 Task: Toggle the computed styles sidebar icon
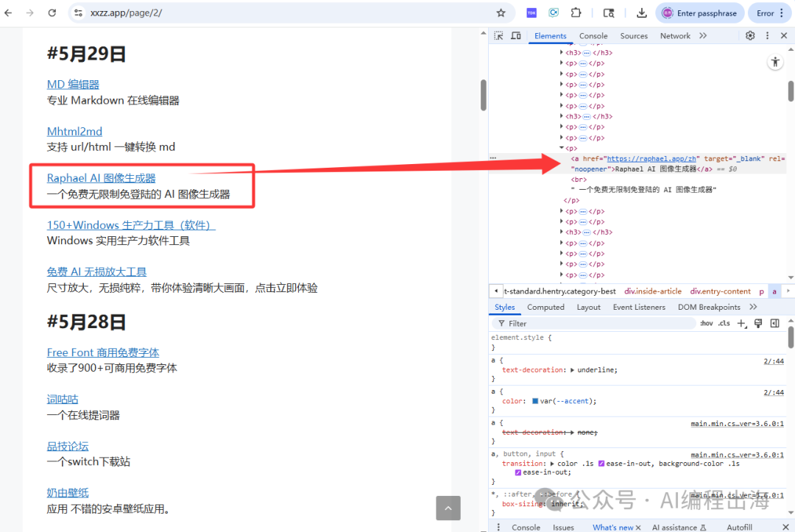pos(774,324)
